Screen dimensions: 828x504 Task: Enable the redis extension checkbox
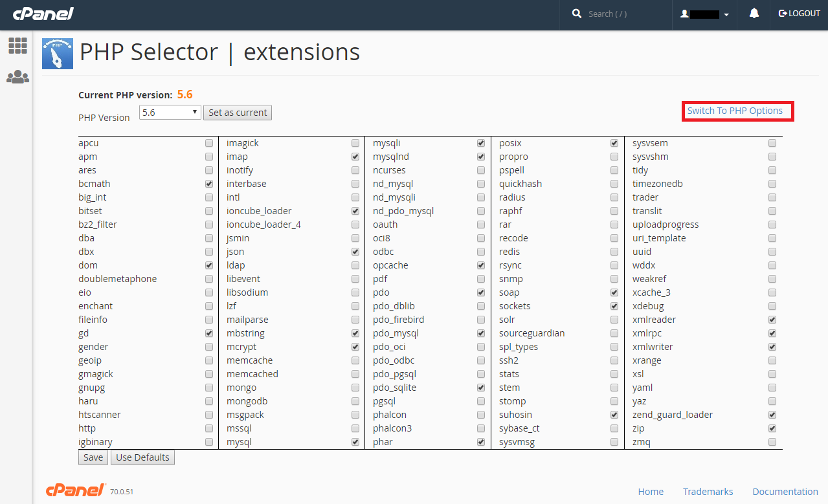[x=614, y=252]
